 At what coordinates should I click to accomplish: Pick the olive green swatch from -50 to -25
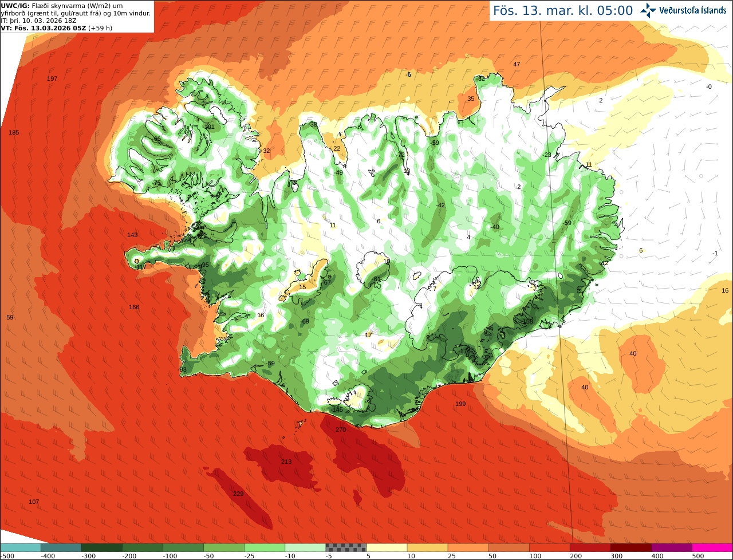coord(224,548)
